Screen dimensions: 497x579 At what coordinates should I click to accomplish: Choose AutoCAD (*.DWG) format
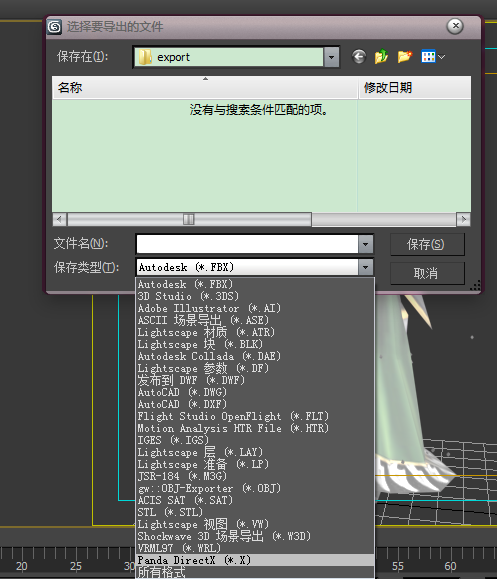pos(255,392)
